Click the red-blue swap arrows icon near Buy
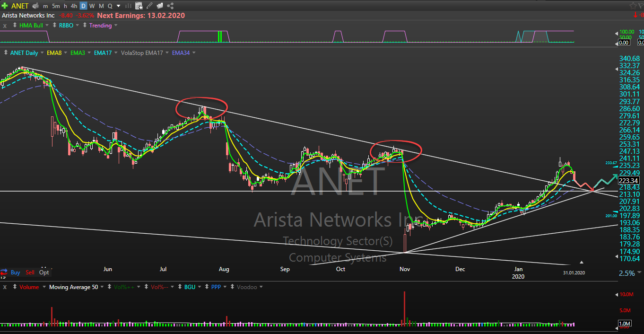Image resolution: width=644 pixels, height=334 pixels. [x=4, y=272]
